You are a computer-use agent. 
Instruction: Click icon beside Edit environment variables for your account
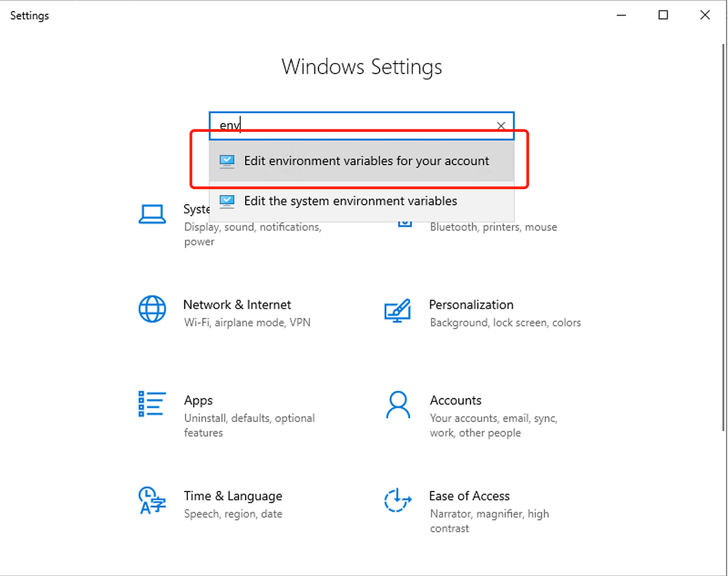click(227, 161)
